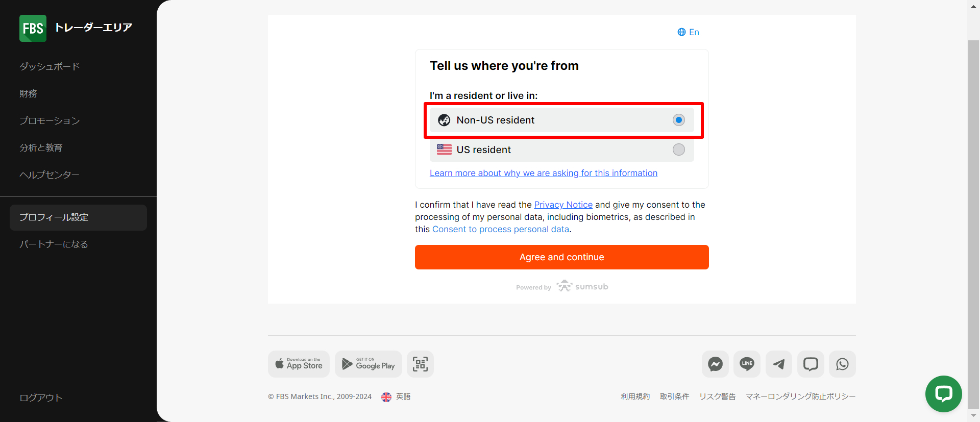980x422 pixels.
Task: Select the Non-US resident radio button
Action: (678, 120)
